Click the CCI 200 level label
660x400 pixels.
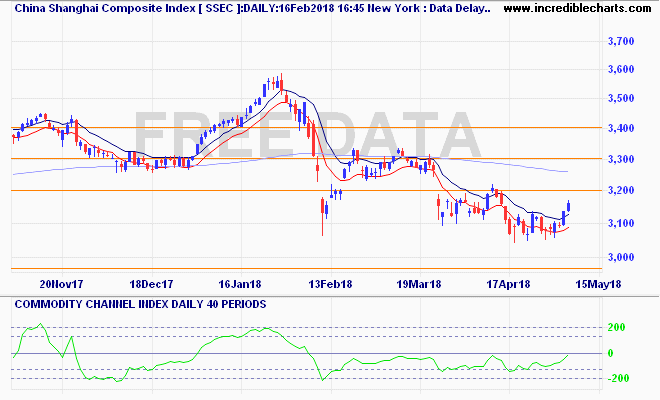pyautogui.click(x=617, y=327)
